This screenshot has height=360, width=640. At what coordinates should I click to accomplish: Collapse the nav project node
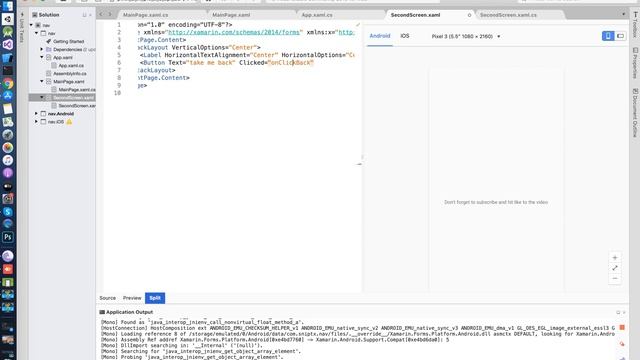point(37,33)
